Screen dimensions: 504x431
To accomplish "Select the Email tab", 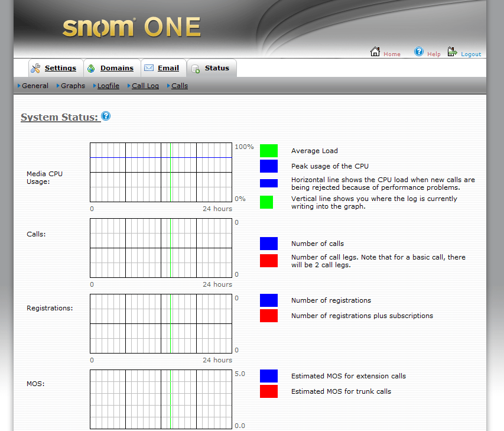I will pyautogui.click(x=168, y=68).
